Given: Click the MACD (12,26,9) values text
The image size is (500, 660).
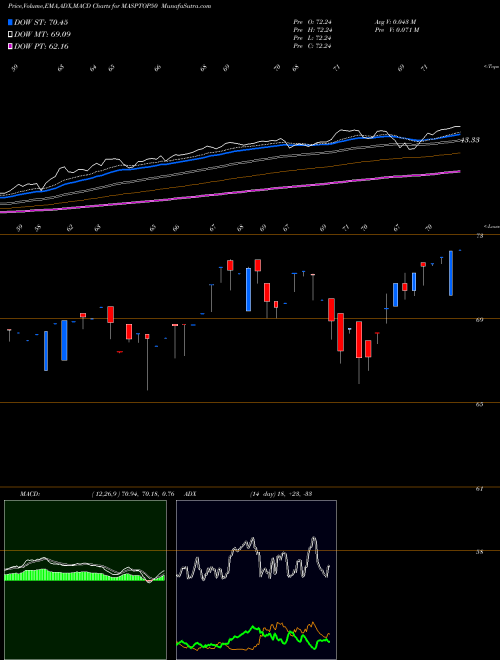Looking at the screenshot, I should (133, 494).
